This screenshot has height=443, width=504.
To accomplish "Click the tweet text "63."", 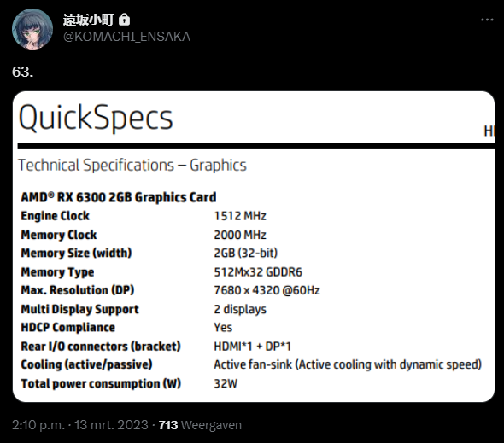I will point(22,72).
